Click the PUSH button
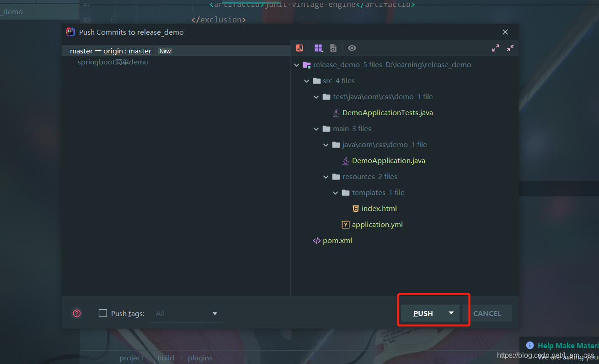599x364 pixels. [423, 313]
